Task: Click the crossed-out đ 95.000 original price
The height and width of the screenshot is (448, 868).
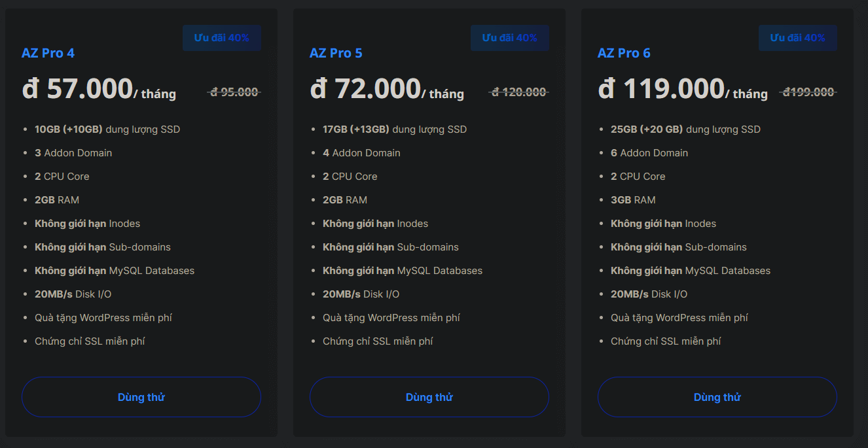Action: point(234,92)
